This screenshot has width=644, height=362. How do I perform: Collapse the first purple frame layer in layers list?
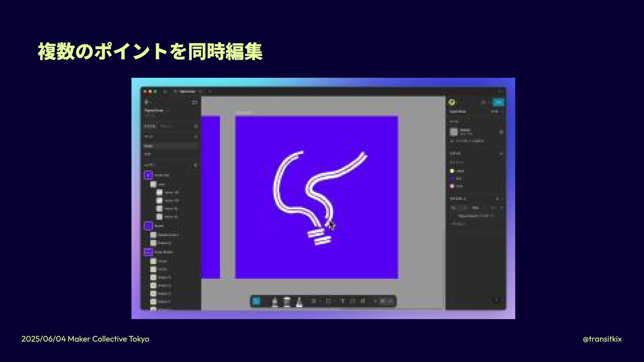click(148, 175)
